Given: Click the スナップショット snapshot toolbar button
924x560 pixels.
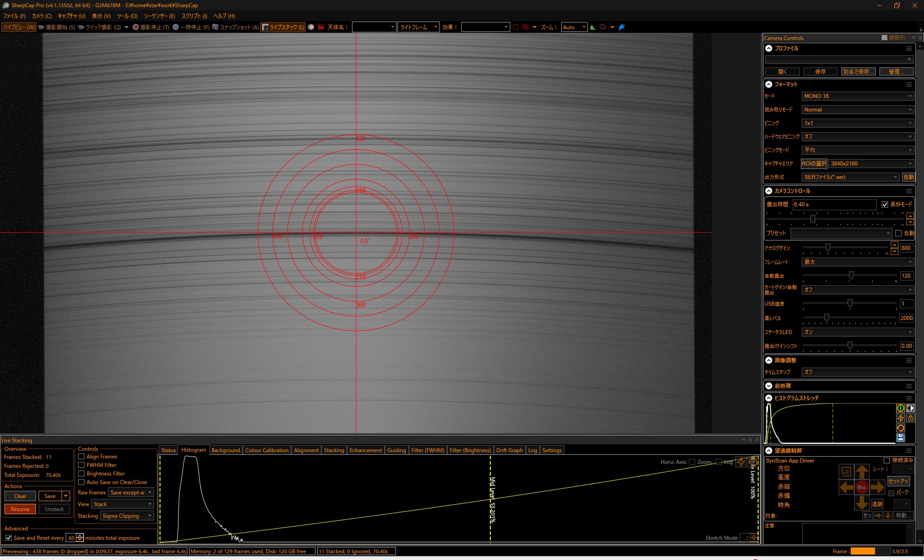Looking at the screenshot, I should pos(235,27).
